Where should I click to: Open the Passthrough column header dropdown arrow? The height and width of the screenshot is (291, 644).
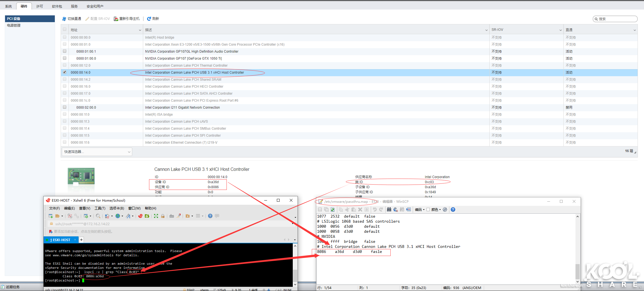[x=635, y=30]
